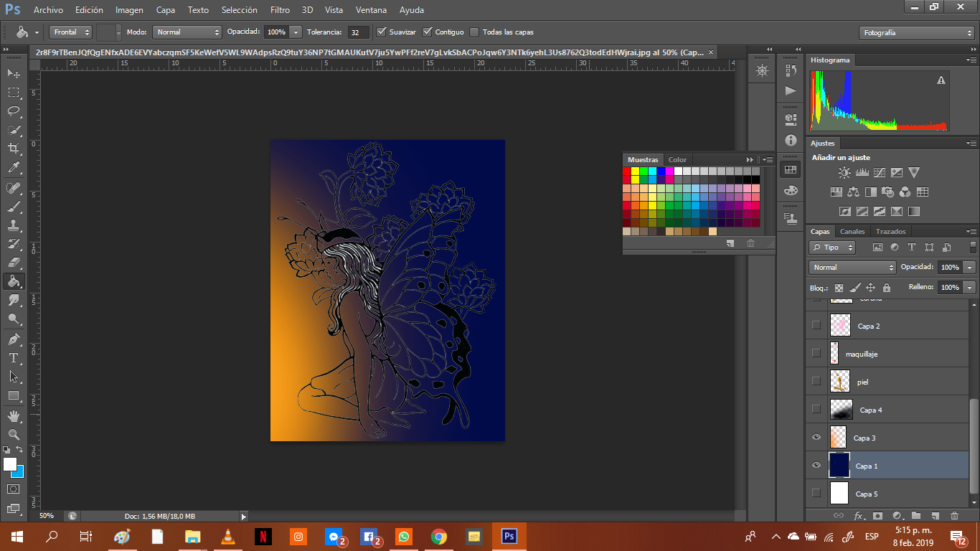
Task: Select the Eyedropper tool
Action: 14,168
